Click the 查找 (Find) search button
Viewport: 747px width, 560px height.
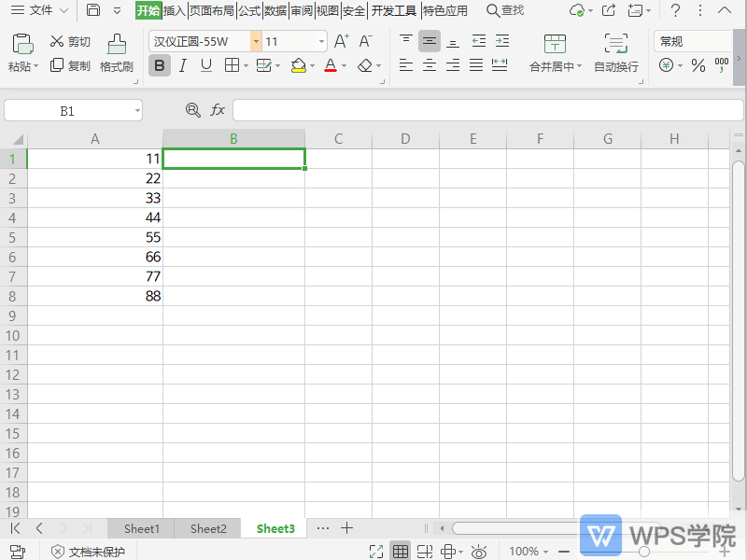tap(505, 10)
